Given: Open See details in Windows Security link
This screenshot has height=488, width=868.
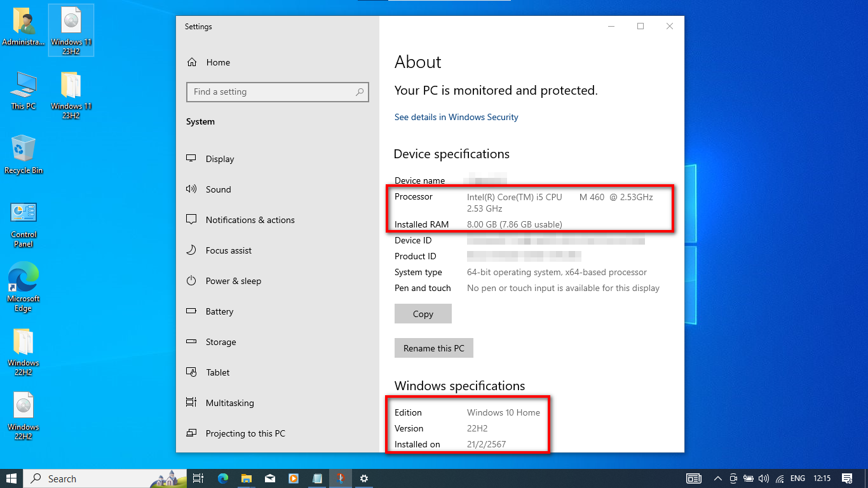Looking at the screenshot, I should [x=456, y=117].
